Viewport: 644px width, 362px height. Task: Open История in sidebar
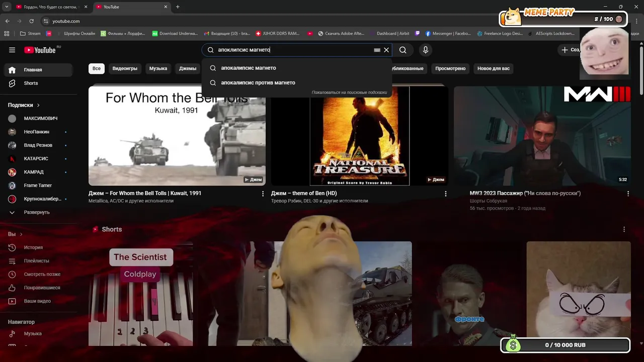38,247
